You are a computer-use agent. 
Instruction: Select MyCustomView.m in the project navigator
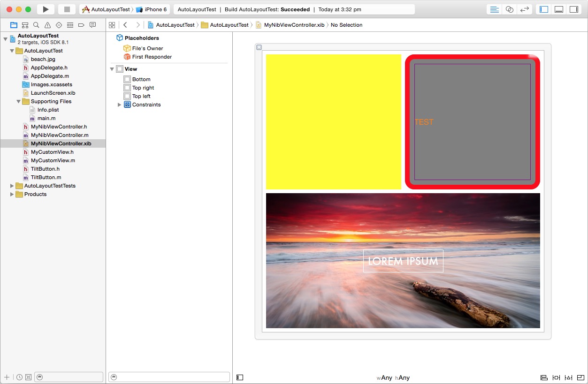click(x=53, y=160)
